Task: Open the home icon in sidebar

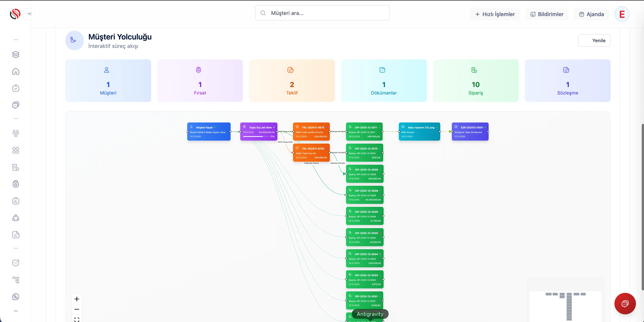Action: (16, 72)
